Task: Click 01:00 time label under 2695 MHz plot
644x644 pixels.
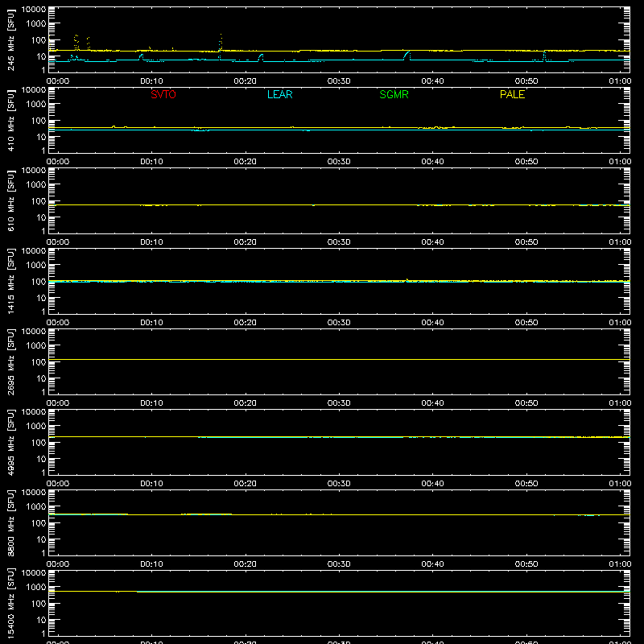Action: click(x=620, y=403)
